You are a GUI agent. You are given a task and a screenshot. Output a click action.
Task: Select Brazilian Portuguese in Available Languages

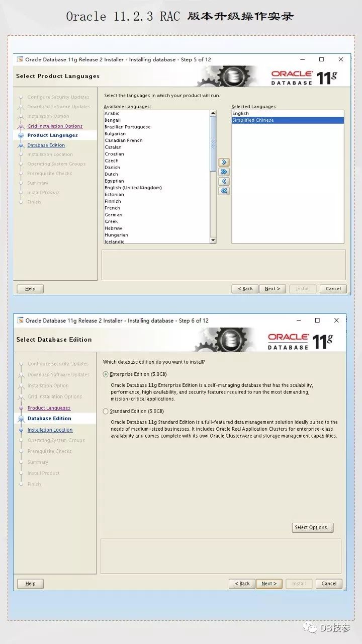[x=128, y=127]
